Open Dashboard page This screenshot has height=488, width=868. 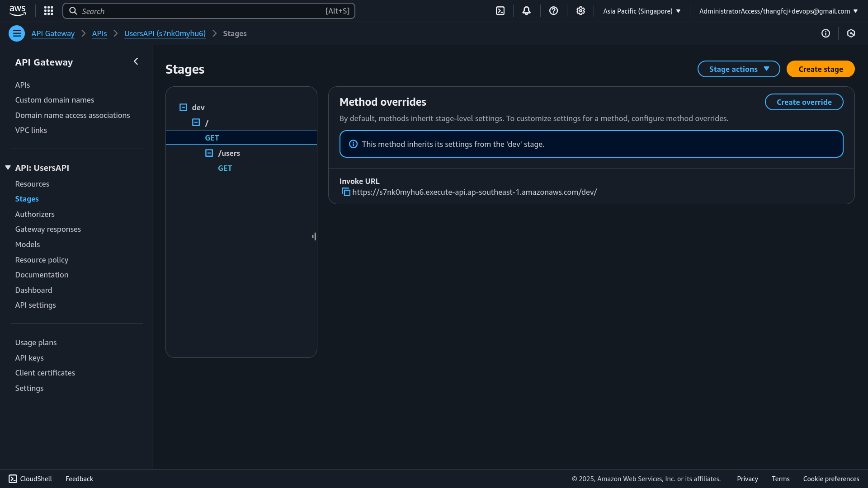pos(33,290)
